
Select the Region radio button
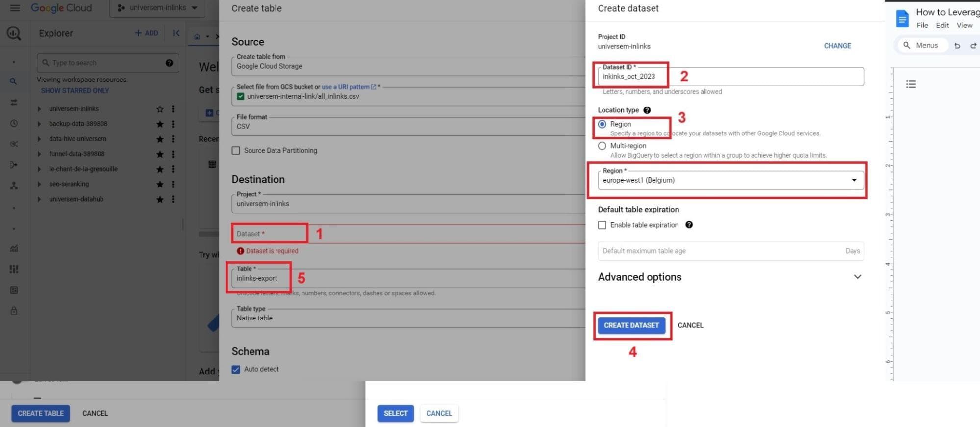coord(602,124)
